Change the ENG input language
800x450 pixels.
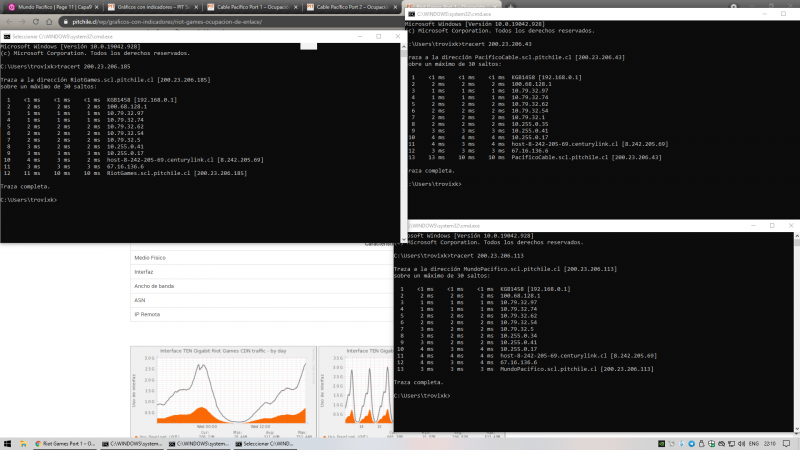click(754, 444)
